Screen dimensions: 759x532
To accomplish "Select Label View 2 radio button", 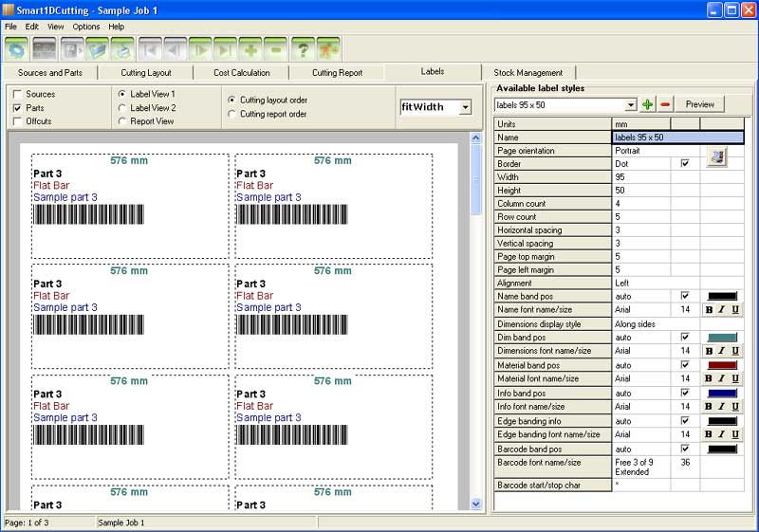I will click(x=122, y=108).
